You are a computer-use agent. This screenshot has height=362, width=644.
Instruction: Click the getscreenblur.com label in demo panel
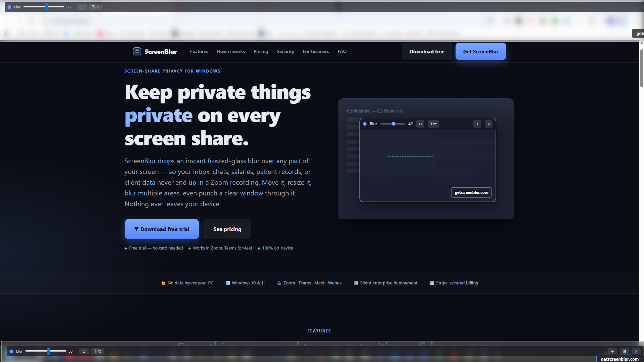coord(471,192)
